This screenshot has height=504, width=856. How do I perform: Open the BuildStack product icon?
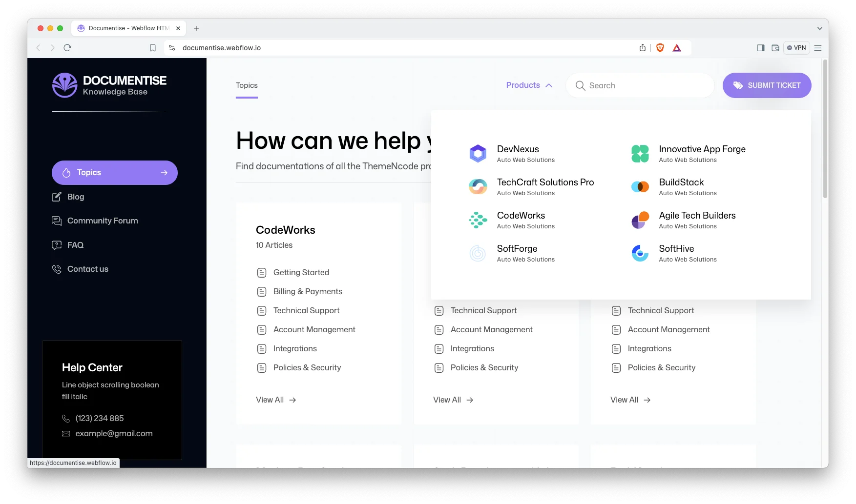click(x=640, y=186)
